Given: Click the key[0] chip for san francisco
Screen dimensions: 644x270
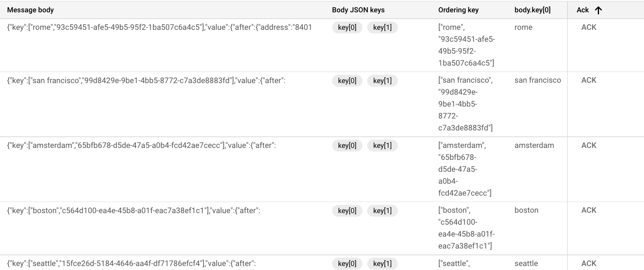Looking at the screenshot, I should tap(346, 80).
